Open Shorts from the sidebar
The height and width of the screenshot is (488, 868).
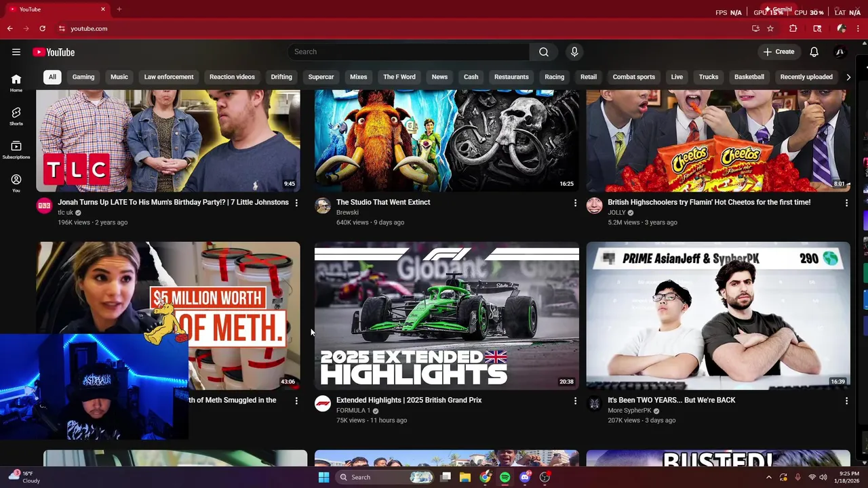16,117
